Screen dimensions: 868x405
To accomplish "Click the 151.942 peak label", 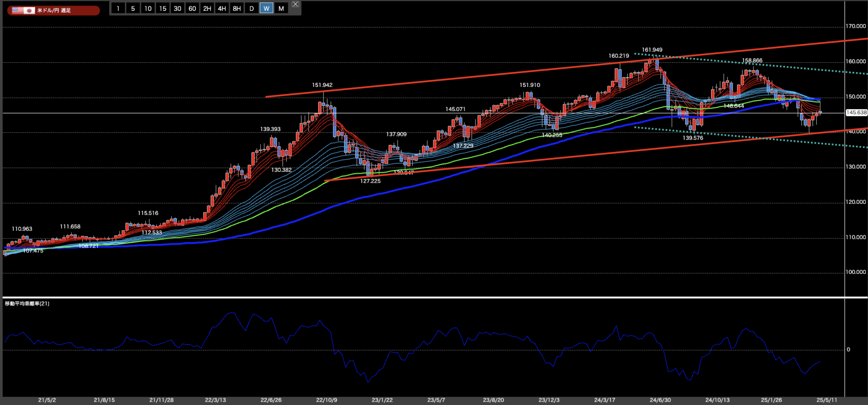I will (322, 85).
